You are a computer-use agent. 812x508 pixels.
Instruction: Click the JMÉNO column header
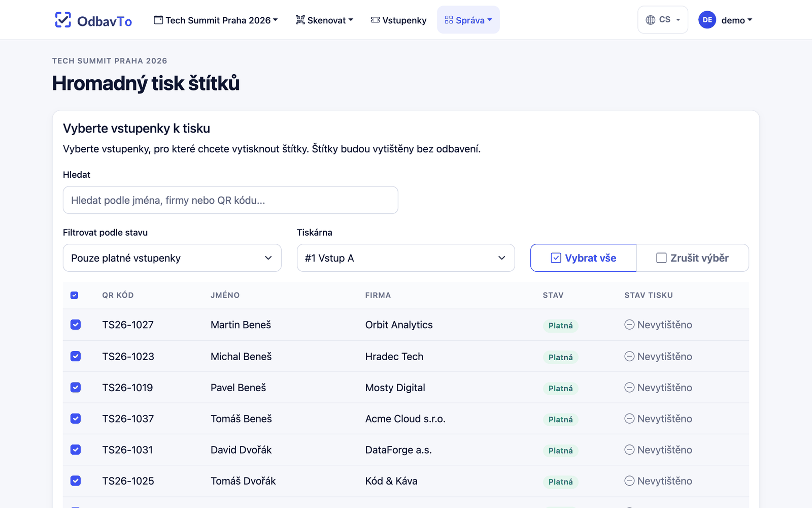coord(225,295)
